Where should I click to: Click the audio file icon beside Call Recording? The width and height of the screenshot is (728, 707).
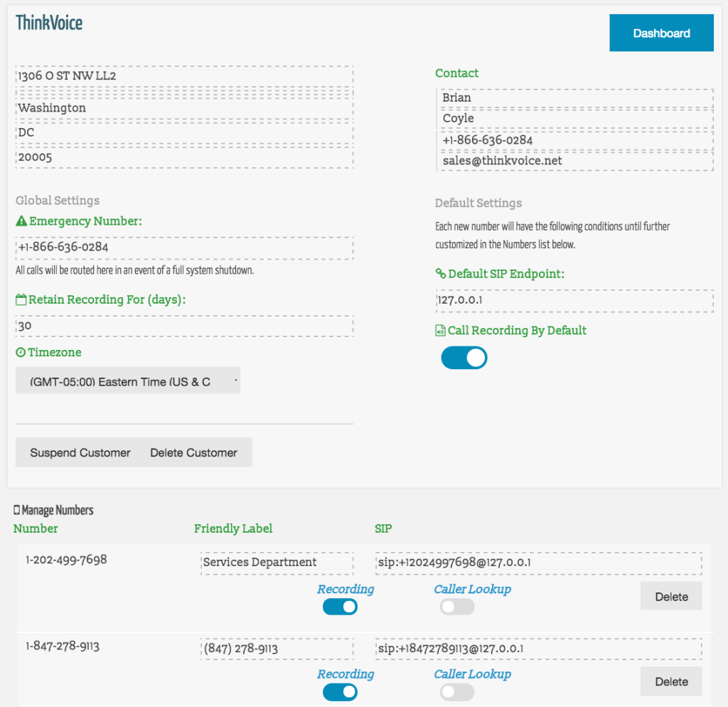[440, 330]
